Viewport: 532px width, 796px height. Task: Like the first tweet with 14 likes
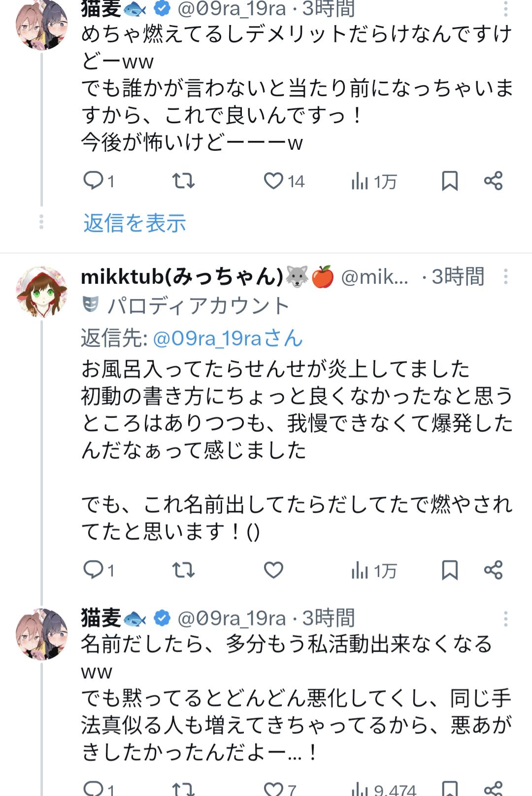[x=274, y=181]
